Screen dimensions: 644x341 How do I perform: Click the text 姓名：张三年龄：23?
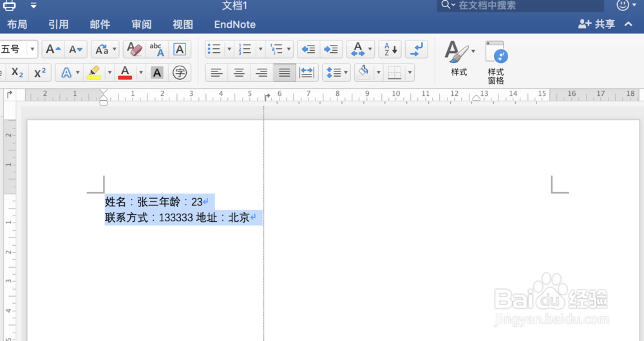click(154, 202)
